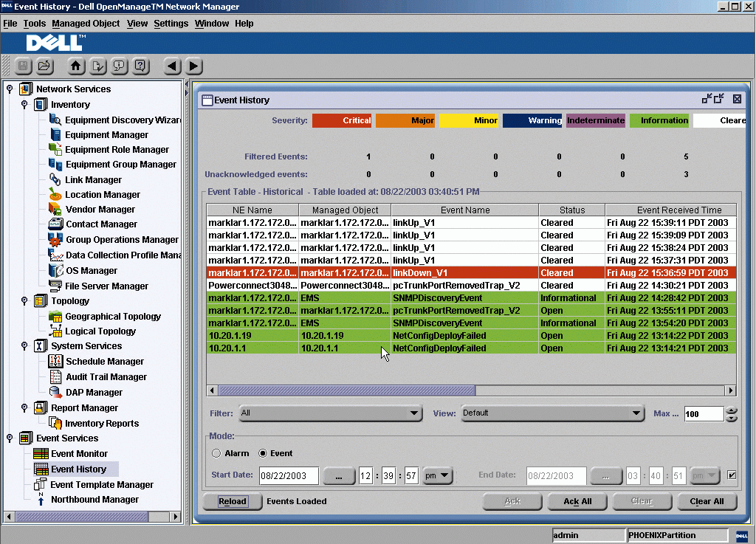Close the Event History inner panel
Image resolution: width=756 pixels, height=544 pixels.
tap(738, 99)
